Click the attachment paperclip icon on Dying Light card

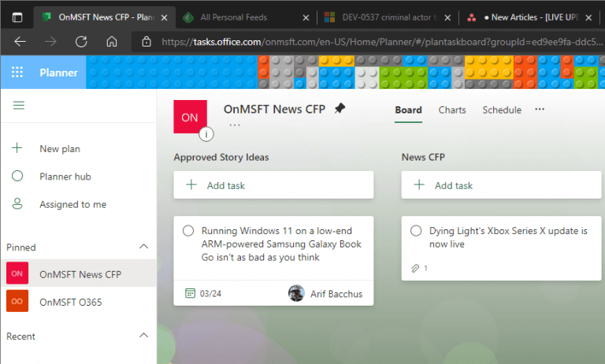tap(415, 268)
